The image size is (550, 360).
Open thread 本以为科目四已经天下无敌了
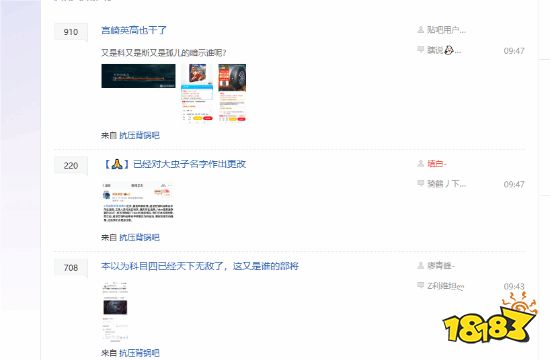click(x=200, y=266)
